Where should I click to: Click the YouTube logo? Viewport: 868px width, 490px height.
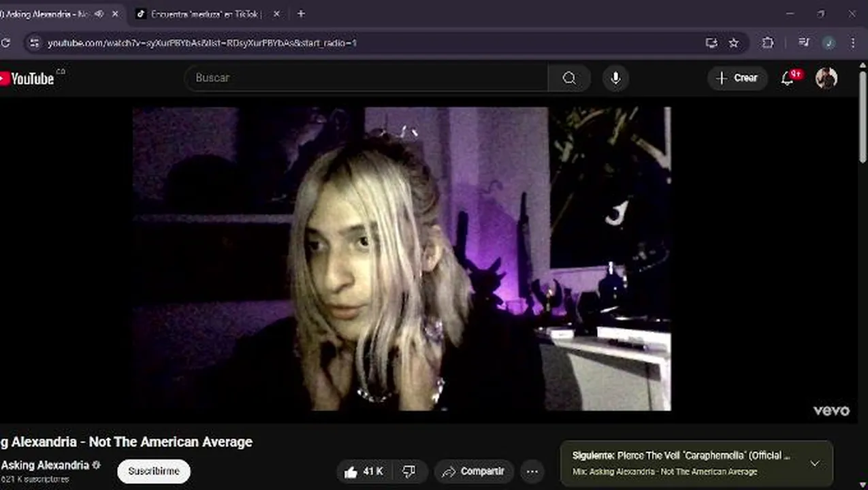coord(27,78)
